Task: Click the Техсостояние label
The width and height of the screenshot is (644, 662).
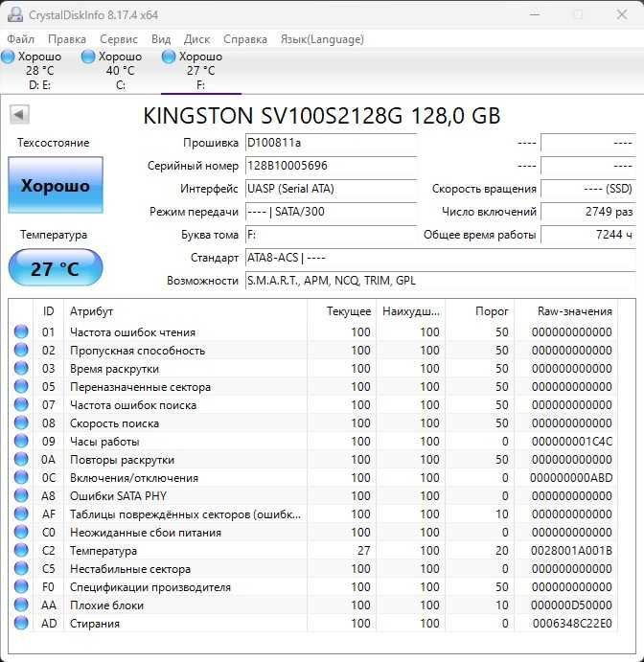Action: pos(54,143)
